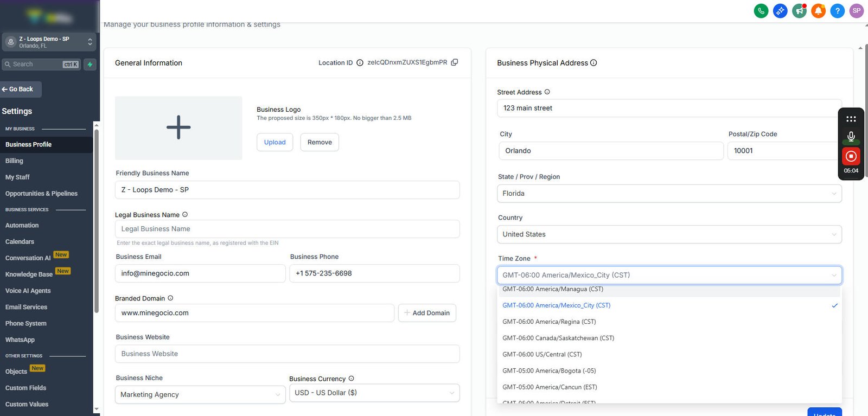The width and height of the screenshot is (868, 416).
Task: Open the orange notifications bell
Action: (x=818, y=10)
